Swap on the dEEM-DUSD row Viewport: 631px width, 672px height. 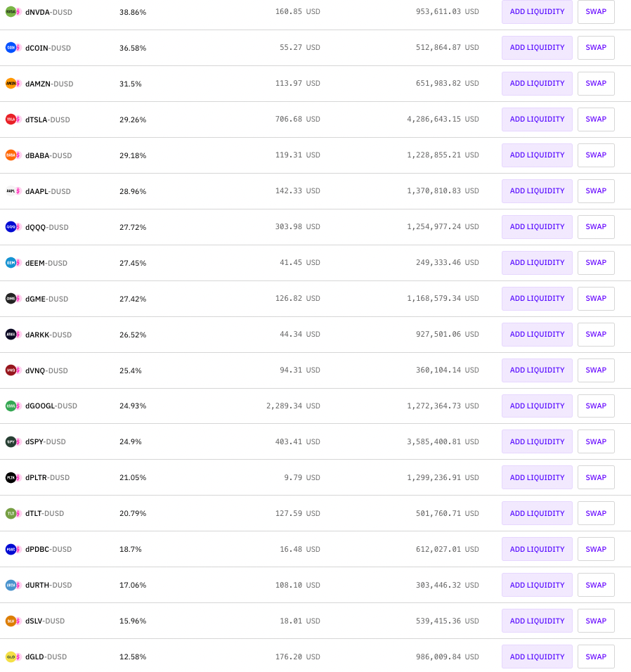coord(596,263)
